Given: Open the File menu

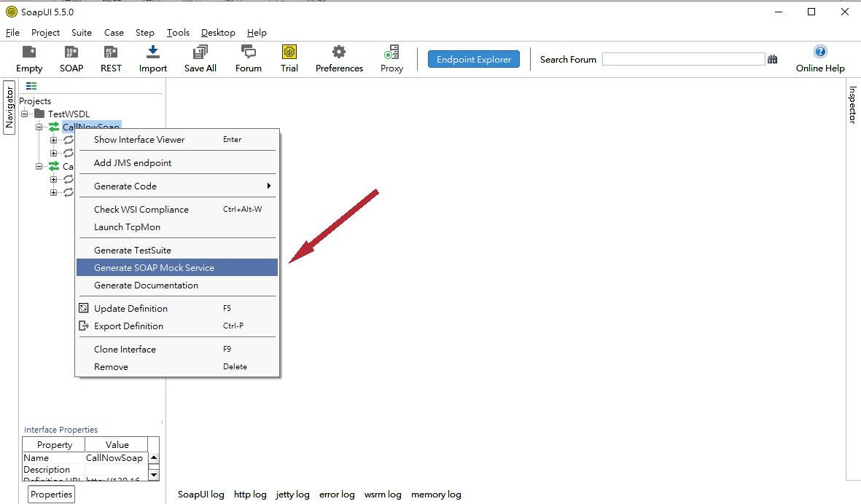Looking at the screenshot, I should click(x=12, y=32).
